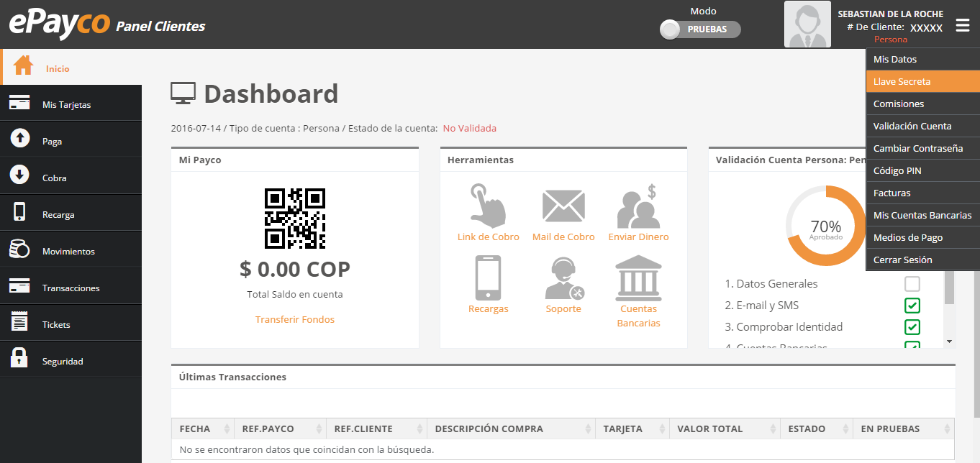The image size is (980, 463).
Task: Open Facturas from the menu
Action: click(923, 193)
